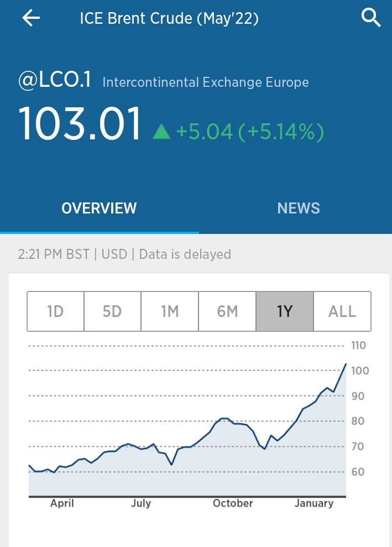Tap the January axis label
The width and height of the screenshot is (392, 547).
point(314,503)
